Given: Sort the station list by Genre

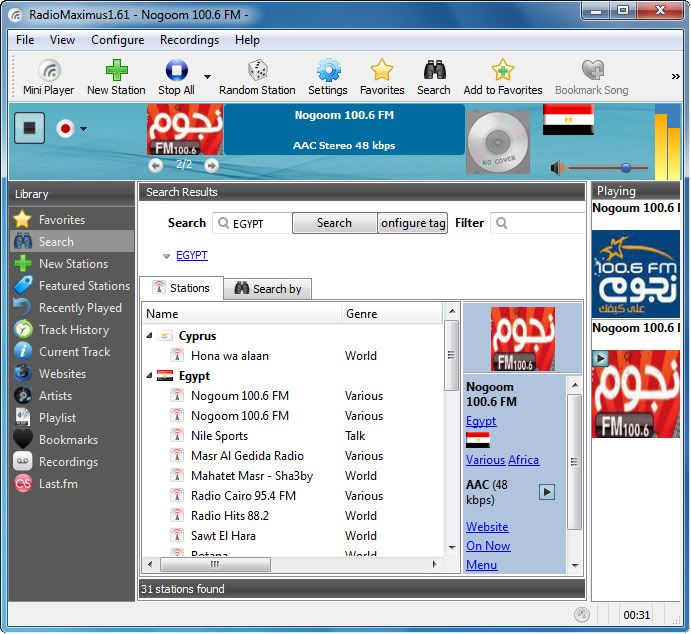Looking at the screenshot, I should (391, 314).
